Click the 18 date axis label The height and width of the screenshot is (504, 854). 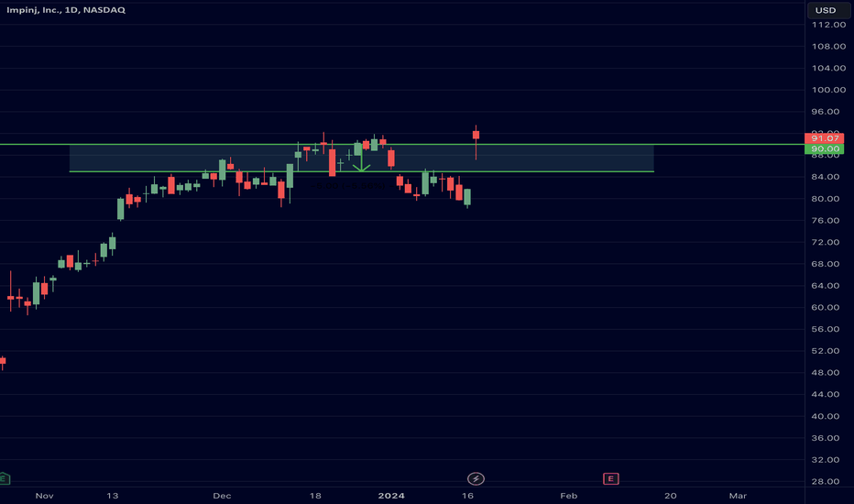pos(315,496)
